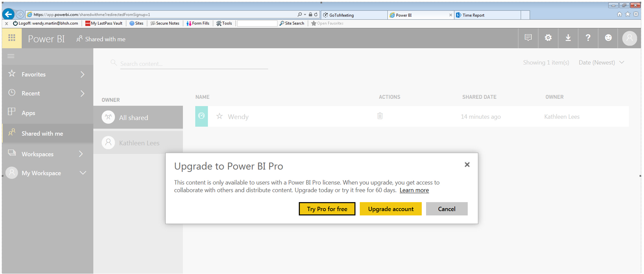The image size is (644, 274).
Task: Switch to the GoToMeeting browser tab
Action: tap(354, 15)
